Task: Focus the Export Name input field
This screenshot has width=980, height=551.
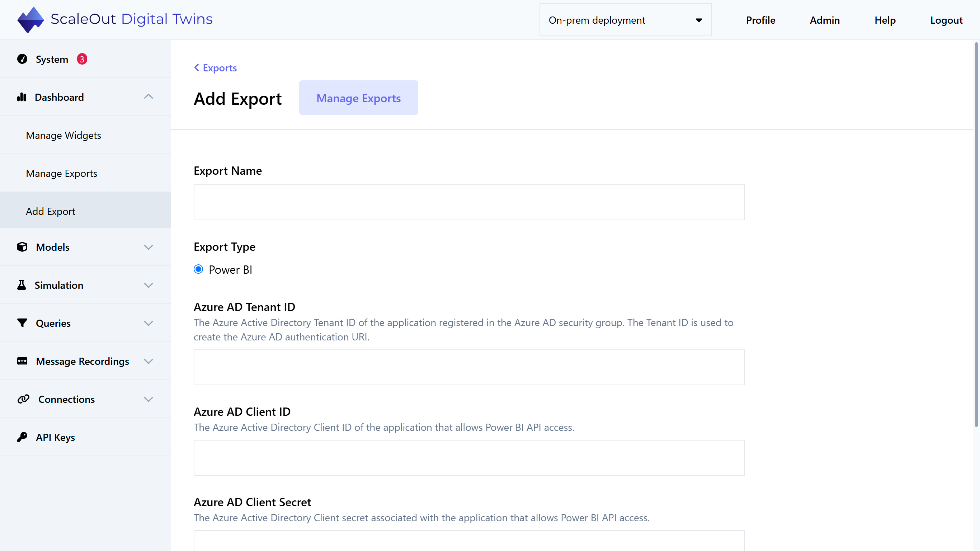Action: (469, 202)
